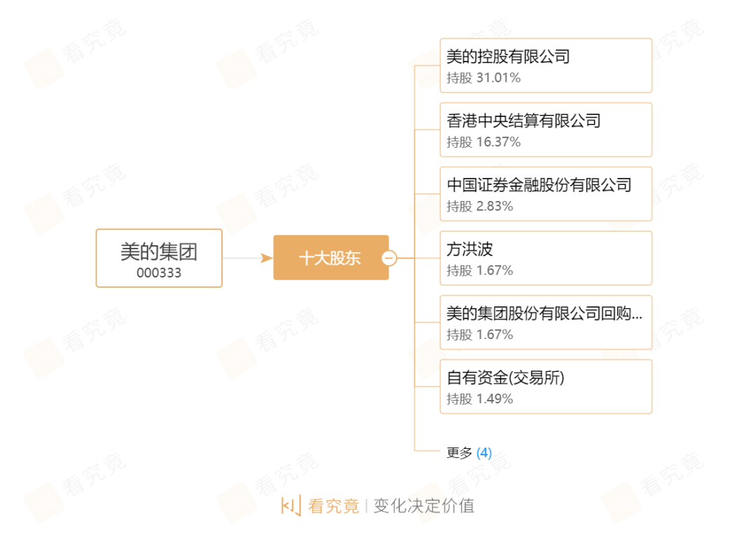Select the 方洪波 shareholder name
The height and width of the screenshot is (533, 756).
coord(470,249)
